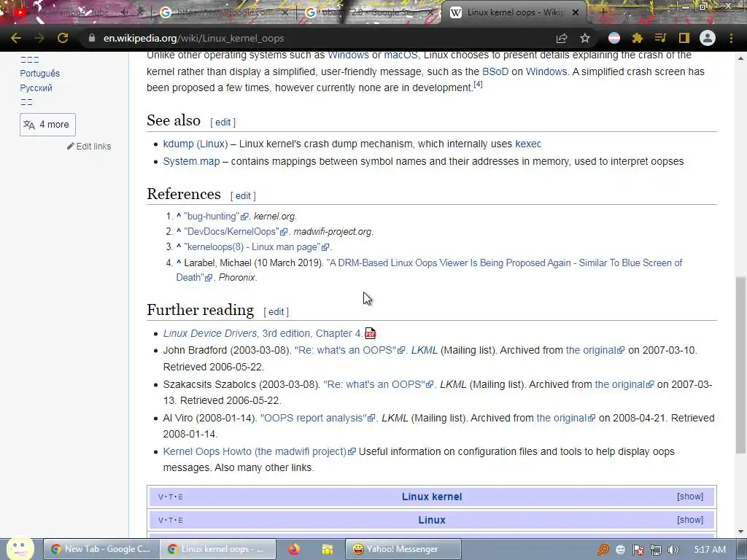Click the page vertical scrollbar thumb
The height and width of the screenshot is (560, 747).
[x=740, y=365]
